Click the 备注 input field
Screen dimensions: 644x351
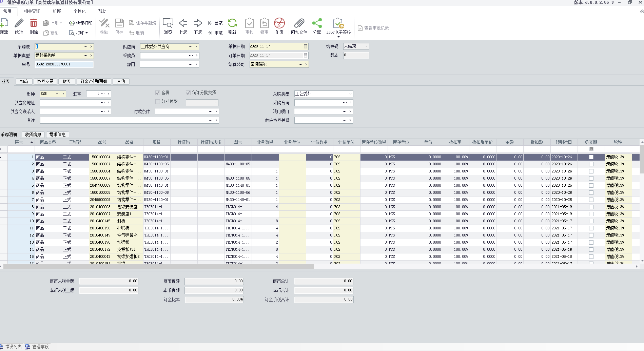(129, 120)
